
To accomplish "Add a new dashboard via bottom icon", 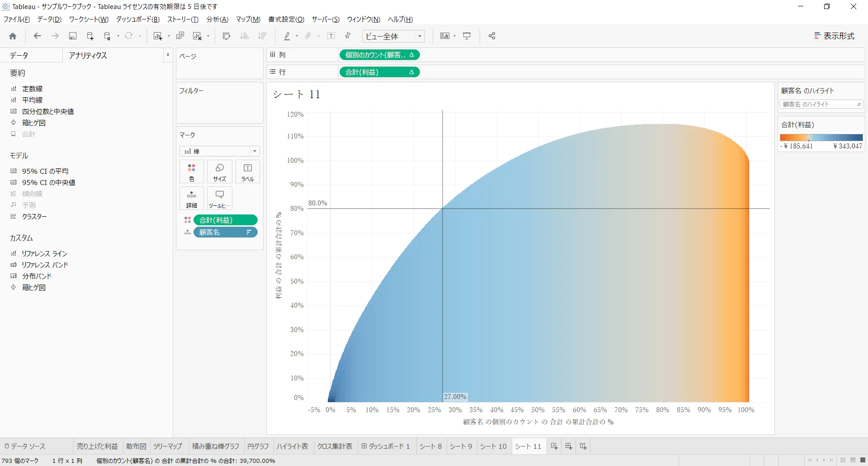I will click(x=569, y=446).
